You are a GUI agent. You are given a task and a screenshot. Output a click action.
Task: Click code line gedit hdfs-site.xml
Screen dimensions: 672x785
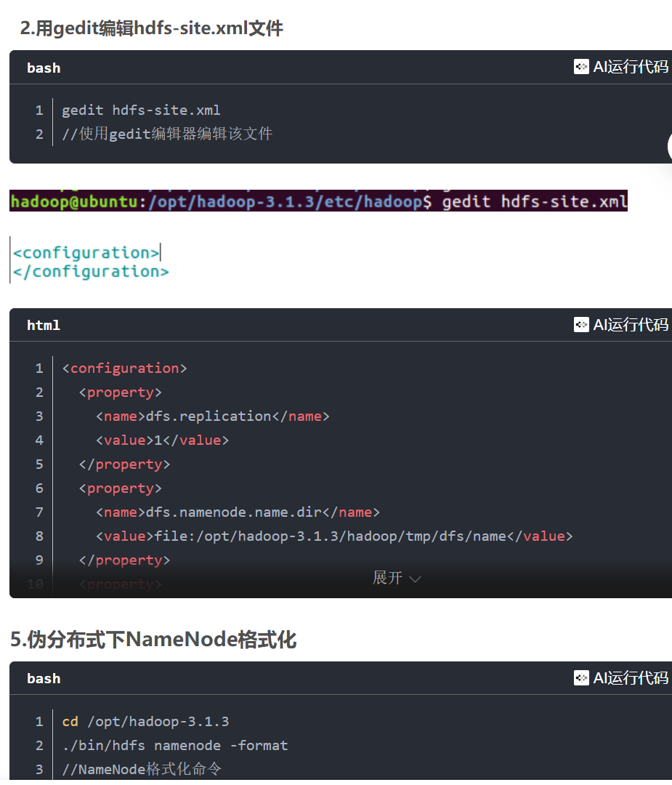click(x=141, y=110)
